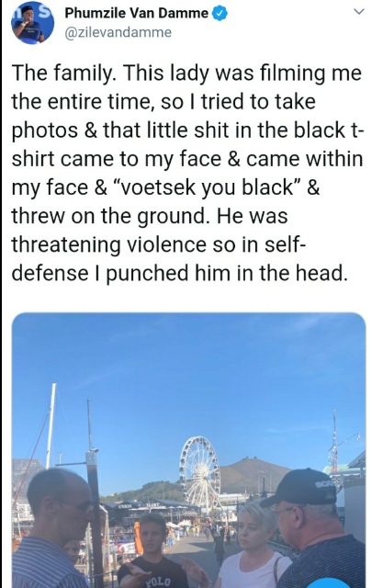
Task: Click the blue floating button at photo corner
Action: coord(329,583)
